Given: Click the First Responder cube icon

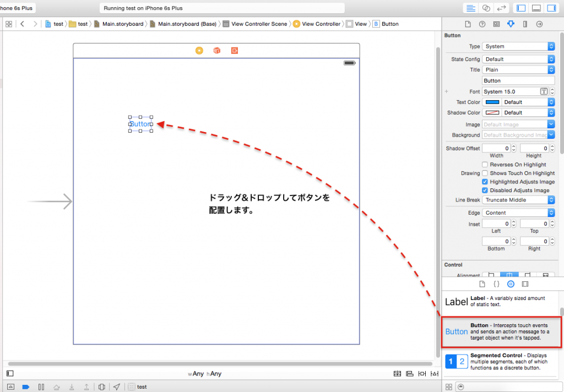Looking at the screenshot, I should [217, 51].
